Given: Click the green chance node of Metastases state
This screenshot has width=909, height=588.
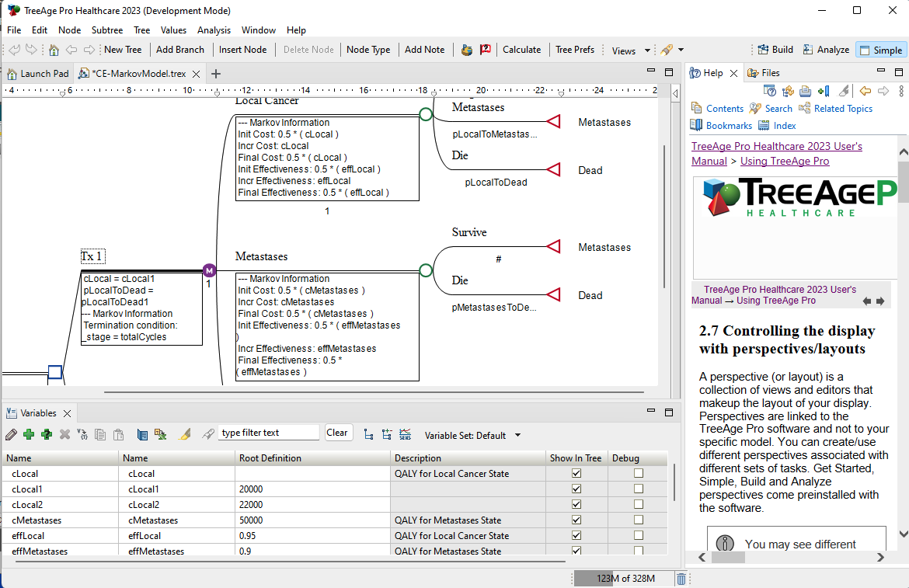Looking at the screenshot, I should tap(426, 270).
